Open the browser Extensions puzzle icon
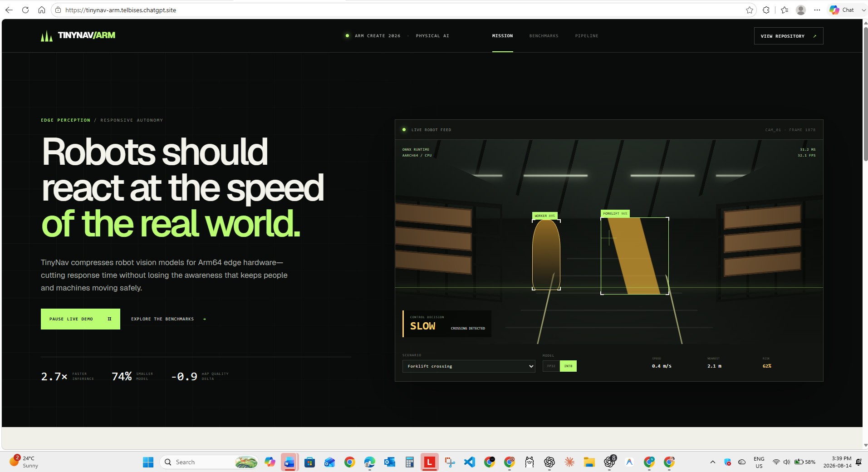The image size is (868, 472). 766,10
